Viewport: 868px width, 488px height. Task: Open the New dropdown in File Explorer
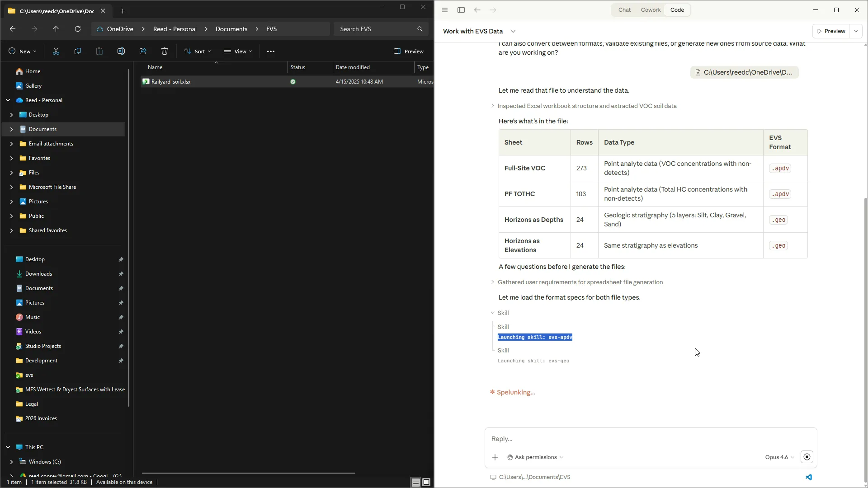tap(23, 52)
